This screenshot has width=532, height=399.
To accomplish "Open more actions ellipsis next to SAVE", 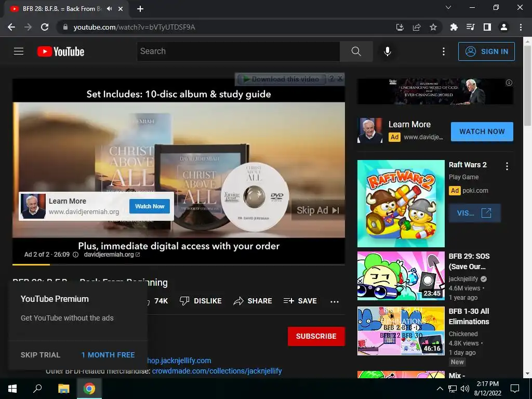I will point(335,301).
